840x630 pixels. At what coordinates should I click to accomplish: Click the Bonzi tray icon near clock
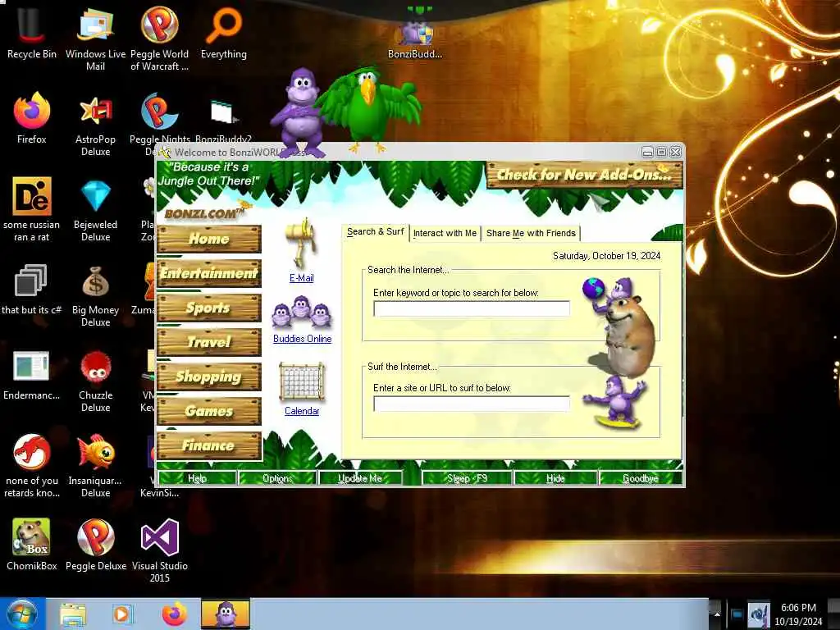[758, 614]
